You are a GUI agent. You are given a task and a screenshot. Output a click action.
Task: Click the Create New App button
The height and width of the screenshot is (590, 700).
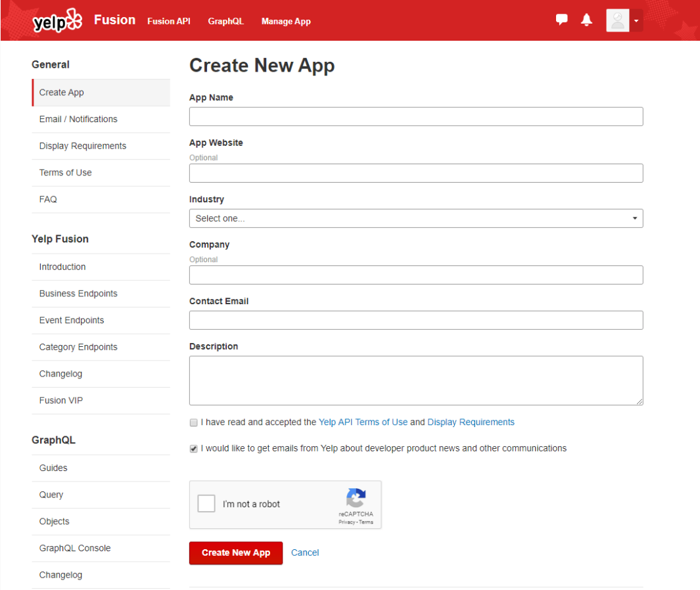coord(236,553)
